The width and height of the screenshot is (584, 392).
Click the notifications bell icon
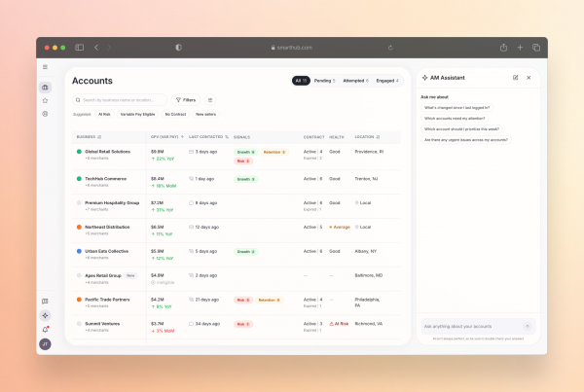tap(45, 329)
